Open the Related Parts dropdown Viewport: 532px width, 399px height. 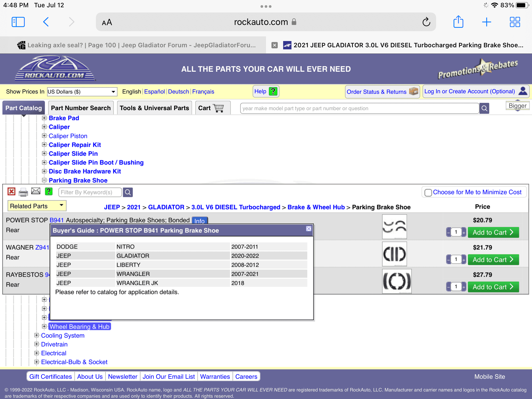37,206
